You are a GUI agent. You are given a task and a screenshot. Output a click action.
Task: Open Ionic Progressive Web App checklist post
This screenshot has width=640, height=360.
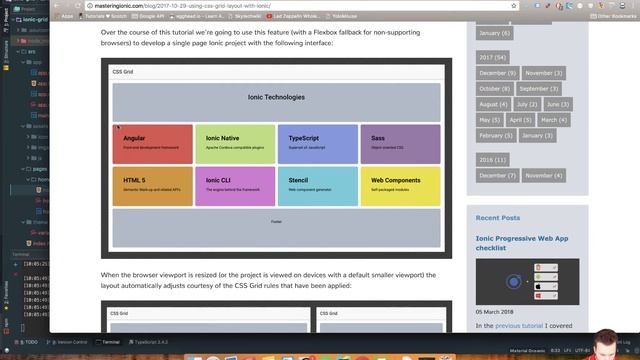pyautogui.click(x=522, y=243)
